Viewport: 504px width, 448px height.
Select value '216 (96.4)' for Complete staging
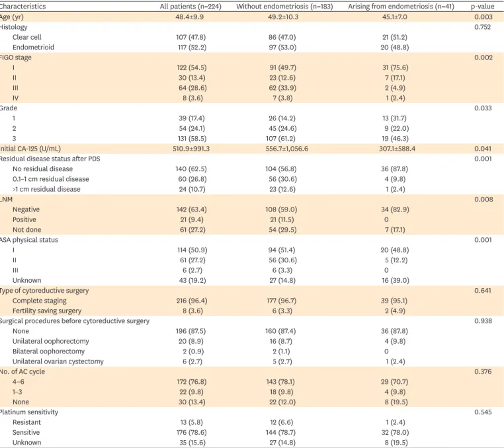tap(192, 301)
